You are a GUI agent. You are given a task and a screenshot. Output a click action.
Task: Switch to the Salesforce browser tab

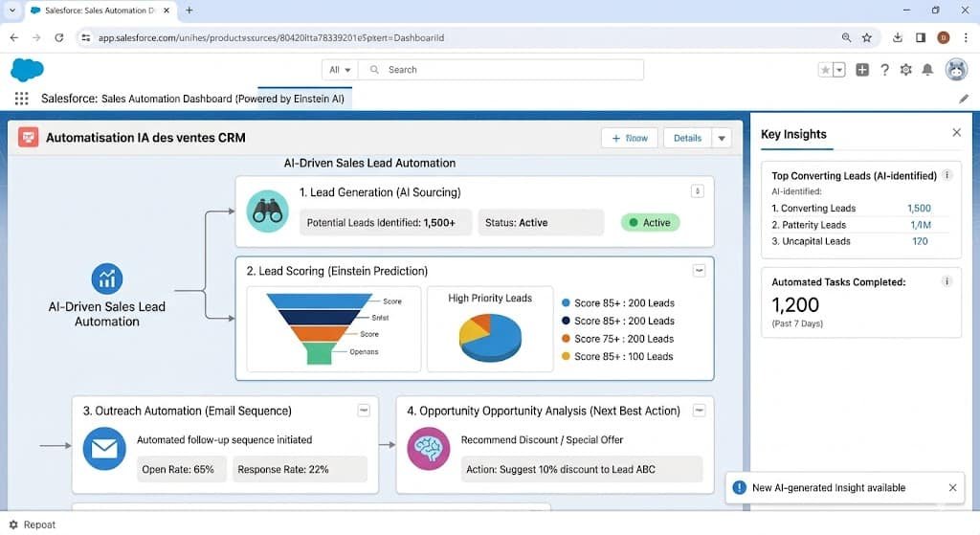click(100, 10)
